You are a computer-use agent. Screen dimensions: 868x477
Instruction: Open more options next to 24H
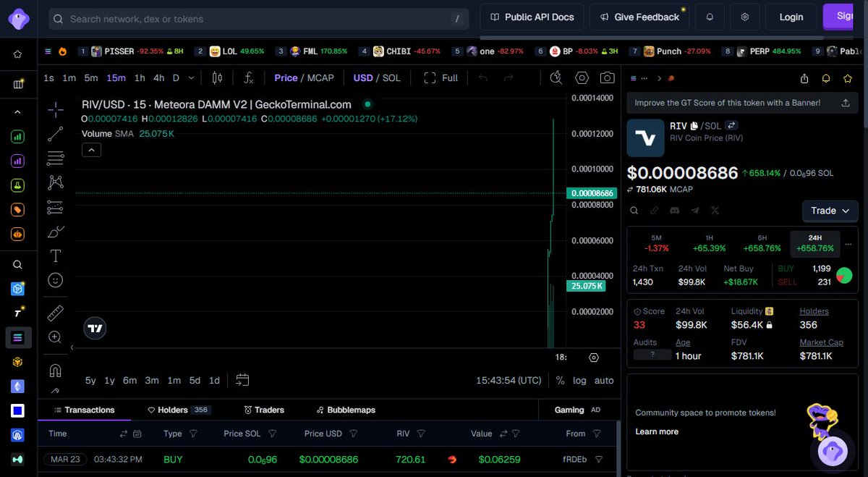click(x=848, y=243)
